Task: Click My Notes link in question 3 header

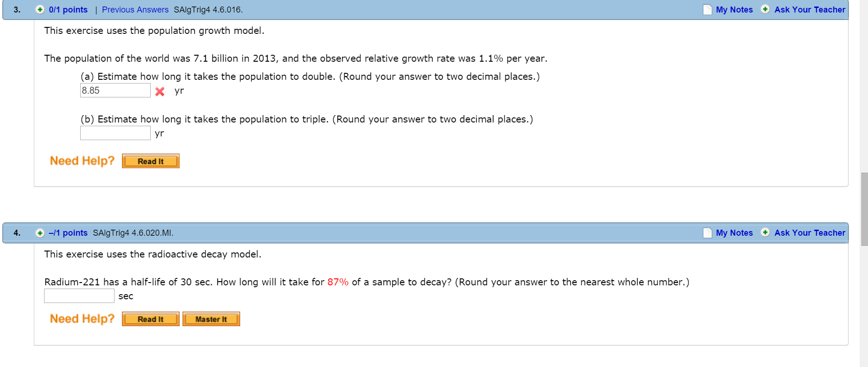Action: click(734, 10)
